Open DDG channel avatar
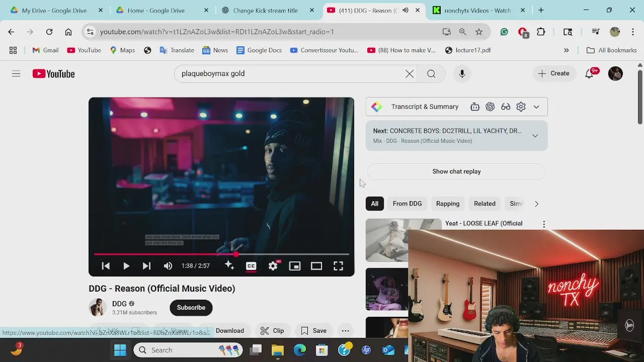644x362 pixels. pyautogui.click(x=98, y=308)
